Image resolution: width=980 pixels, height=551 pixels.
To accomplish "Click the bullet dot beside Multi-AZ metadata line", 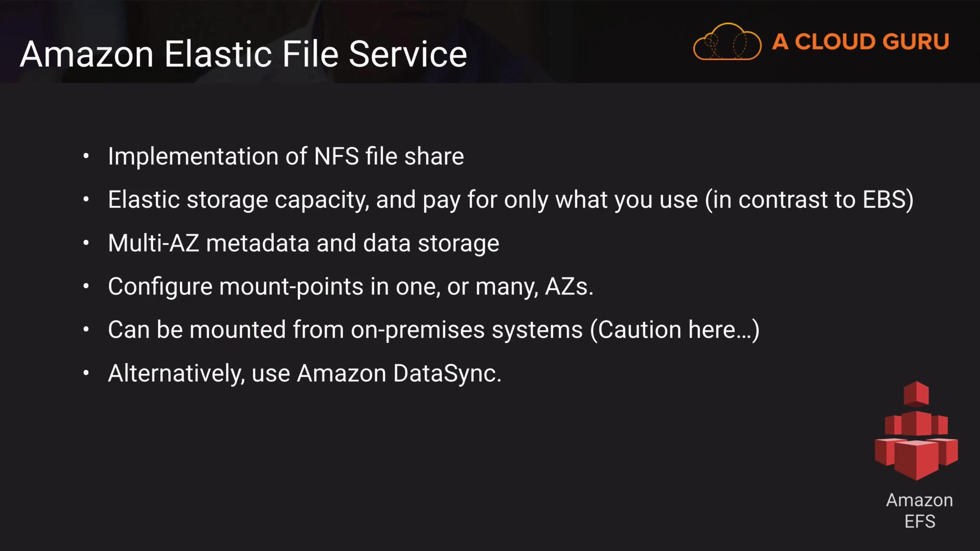I will 86,243.
